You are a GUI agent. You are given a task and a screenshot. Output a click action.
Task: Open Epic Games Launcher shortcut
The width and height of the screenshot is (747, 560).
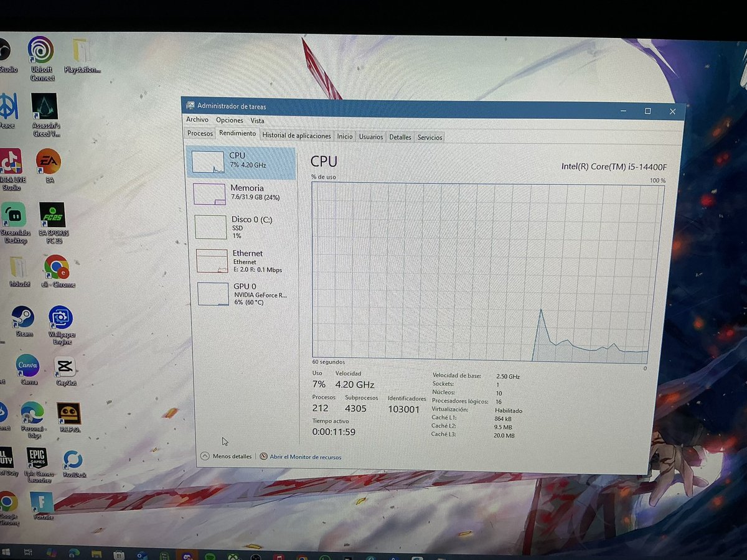pos(37,465)
